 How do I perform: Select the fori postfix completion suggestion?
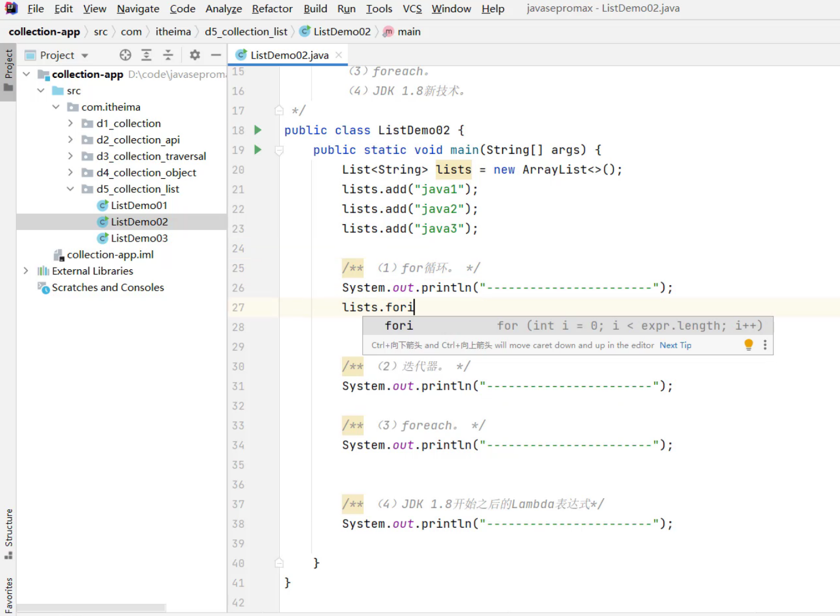(568, 326)
